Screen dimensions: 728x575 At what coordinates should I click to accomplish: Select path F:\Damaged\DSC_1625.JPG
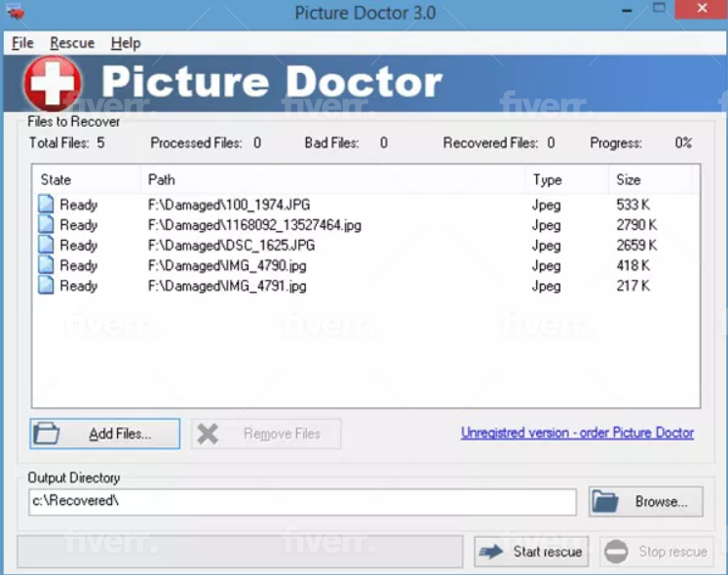click(x=231, y=246)
